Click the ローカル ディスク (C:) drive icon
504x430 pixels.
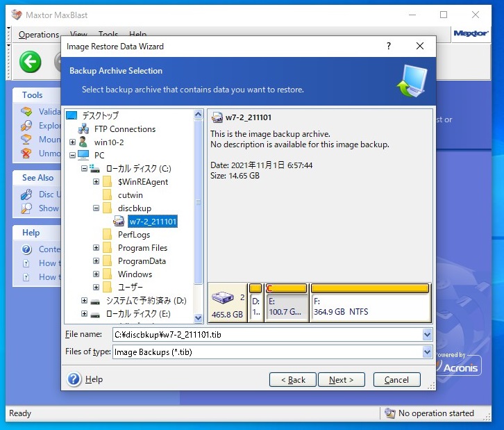(94, 168)
